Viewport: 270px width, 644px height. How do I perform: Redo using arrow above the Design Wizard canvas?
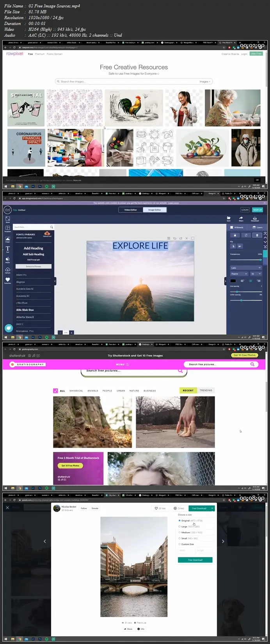181,238
